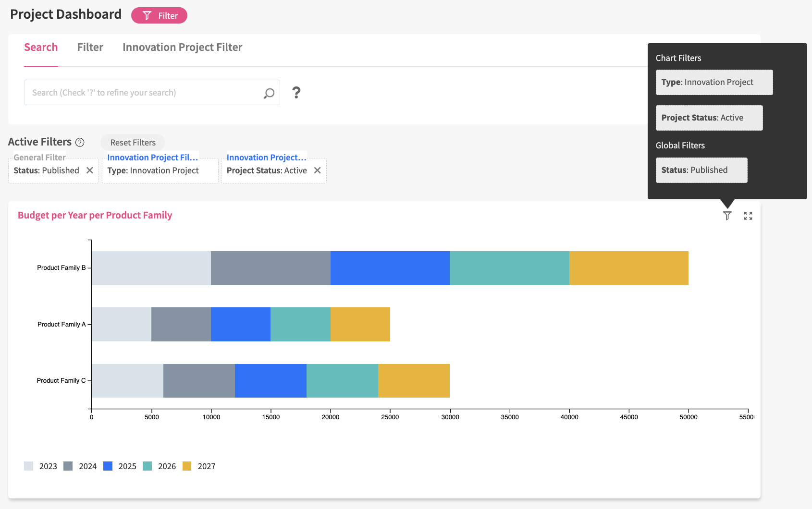Click Product Family B's 2027 bar segment
812x509 pixels.
[x=628, y=268]
